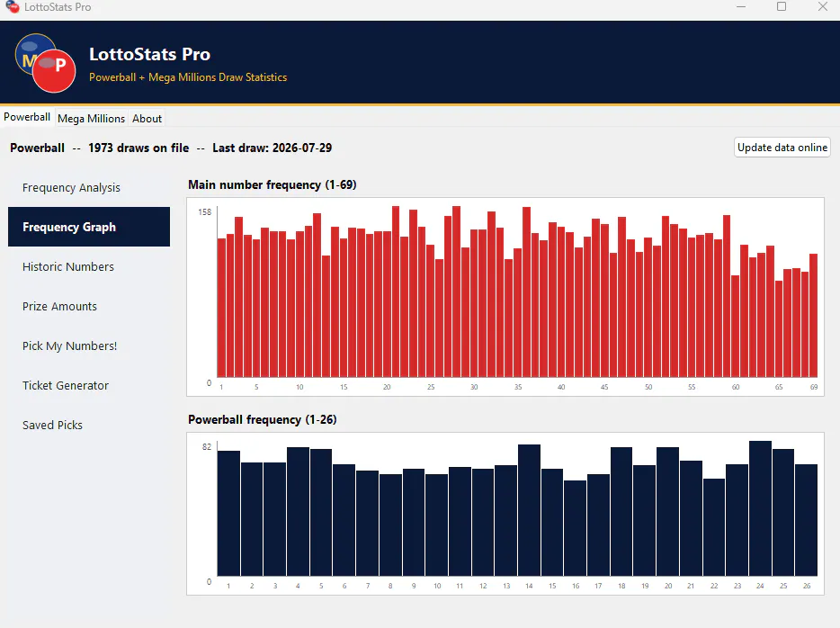Click the '1973 draws on file' text
The width and height of the screenshot is (840, 628).
click(x=139, y=148)
